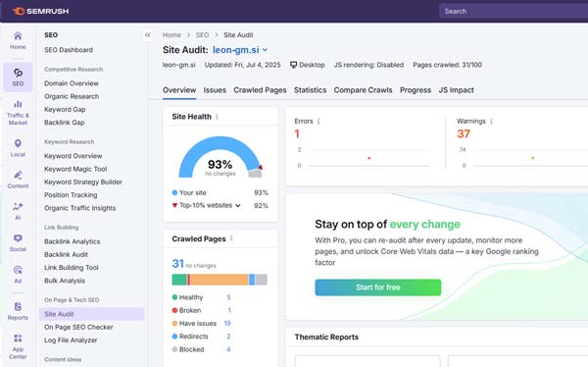Open Domain Overview in sidebar
Screen dimensions: 588x367
(72, 83)
